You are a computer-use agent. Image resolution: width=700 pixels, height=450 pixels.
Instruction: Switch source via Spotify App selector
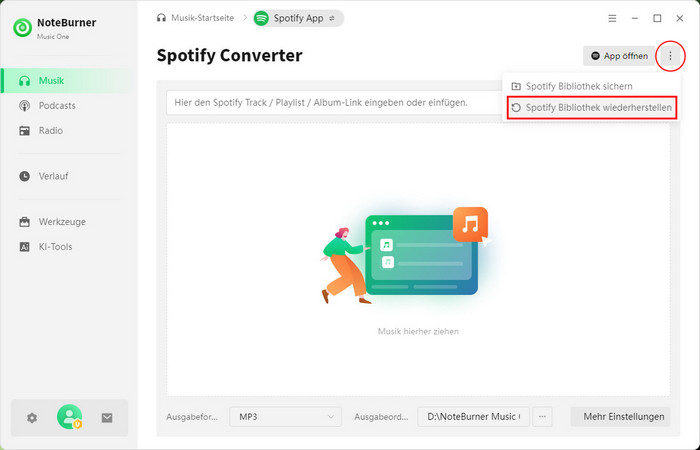pos(298,18)
